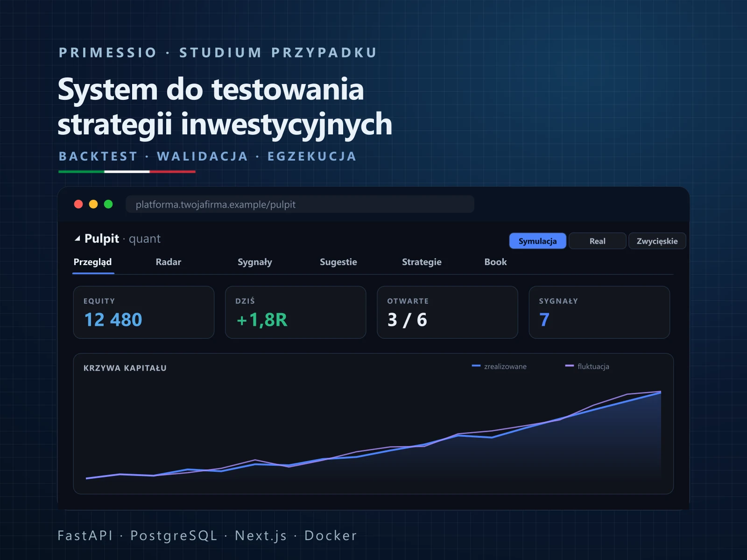747x560 pixels.
Task: Click the OTWARTE card label
Action: tap(408, 301)
